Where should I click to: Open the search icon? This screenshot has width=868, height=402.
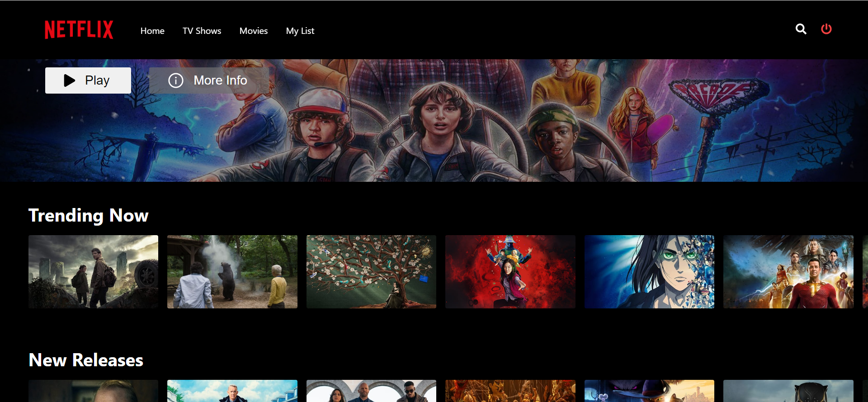click(x=801, y=29)
